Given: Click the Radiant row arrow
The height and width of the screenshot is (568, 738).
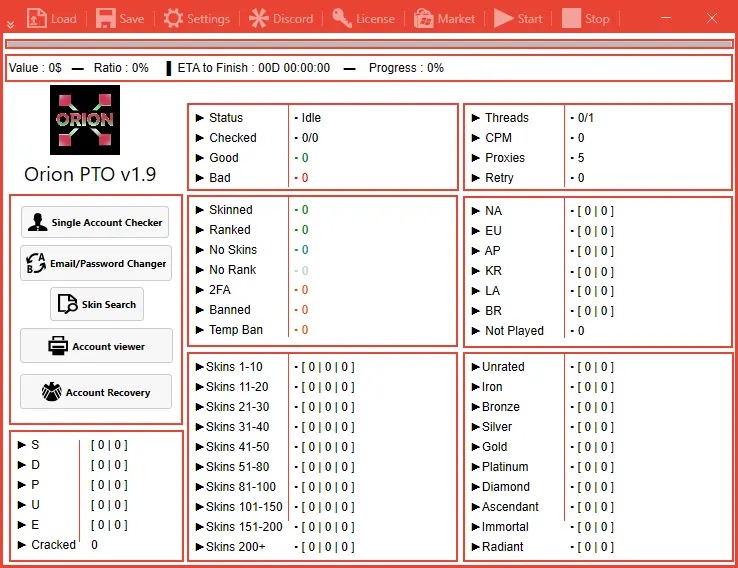Looking at the screenshot, I should click(x=476, y=547).
